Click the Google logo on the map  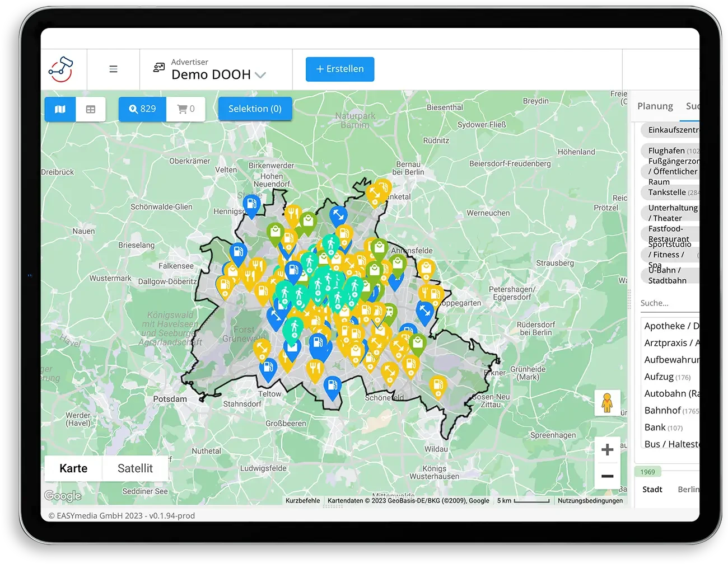click(x=63, y=496)
